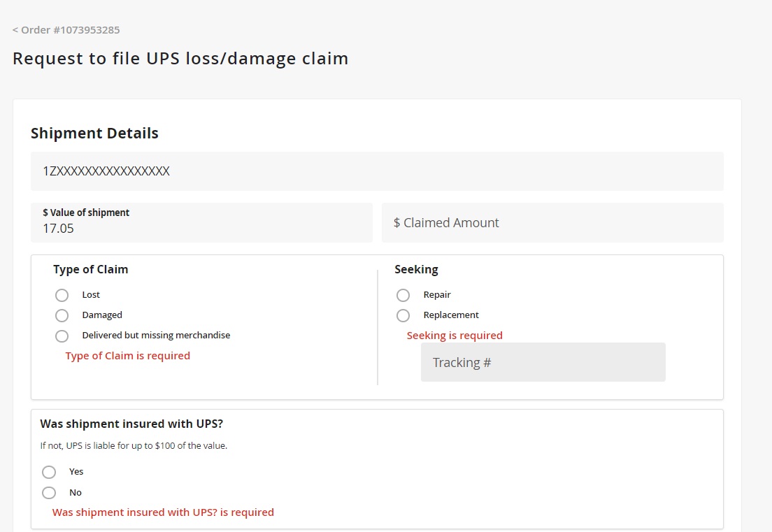
Task: Select the Lost claim type radio button
Action: 62,295
